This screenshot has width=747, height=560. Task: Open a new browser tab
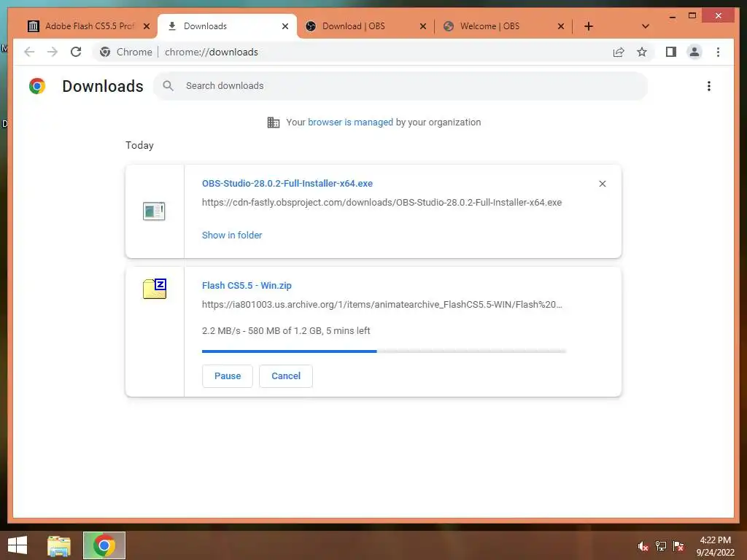[589, 26]
